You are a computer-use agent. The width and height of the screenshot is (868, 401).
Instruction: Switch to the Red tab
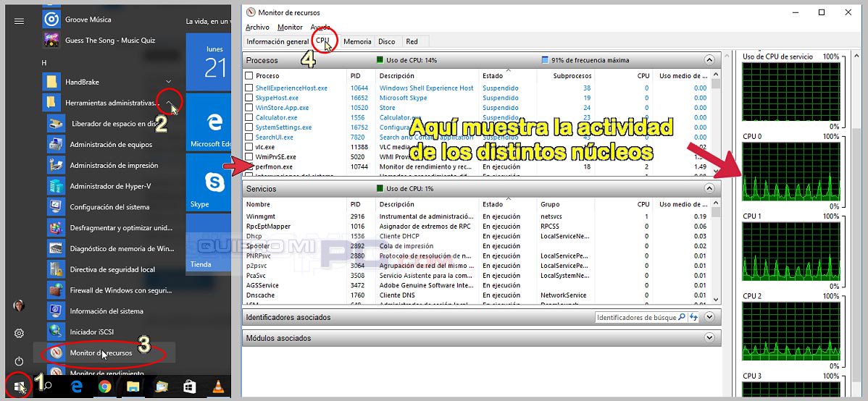click(x=412, y=41)
